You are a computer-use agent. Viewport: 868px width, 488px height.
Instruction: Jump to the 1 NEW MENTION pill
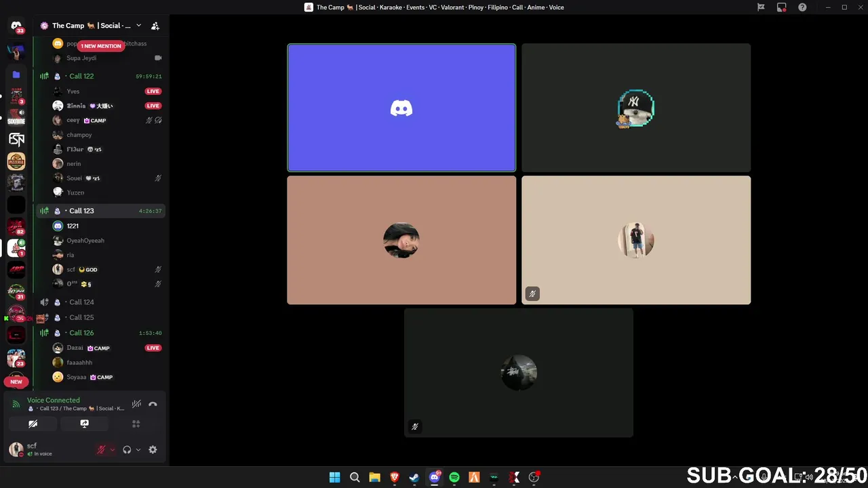[x=101, y=46]
